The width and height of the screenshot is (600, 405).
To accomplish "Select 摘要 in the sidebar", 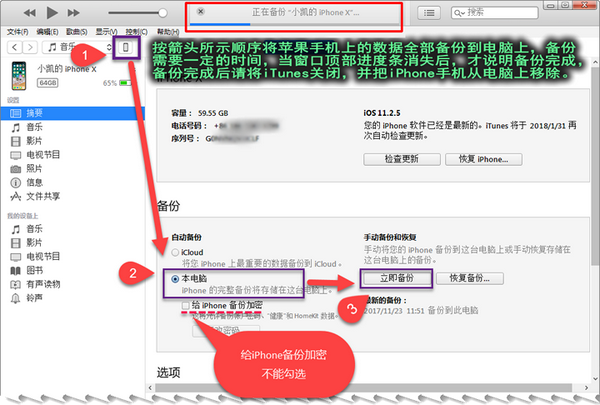I will (73, 113).
